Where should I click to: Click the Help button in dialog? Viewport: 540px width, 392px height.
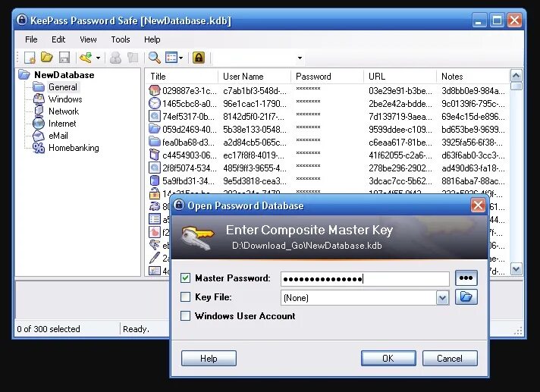point(209,359)
